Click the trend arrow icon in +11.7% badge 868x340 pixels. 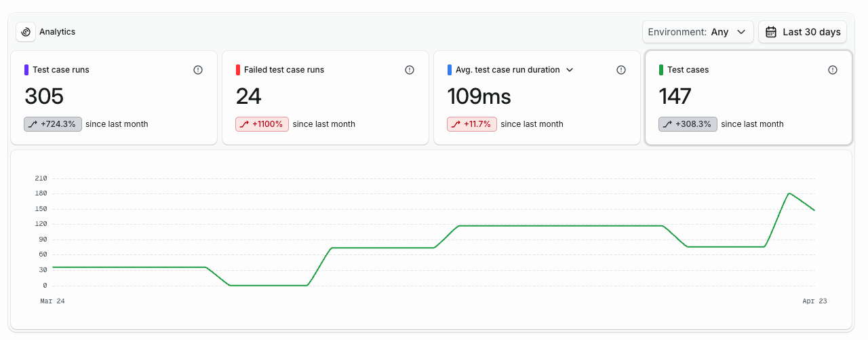pyautogui.click(x=456, y=124)
